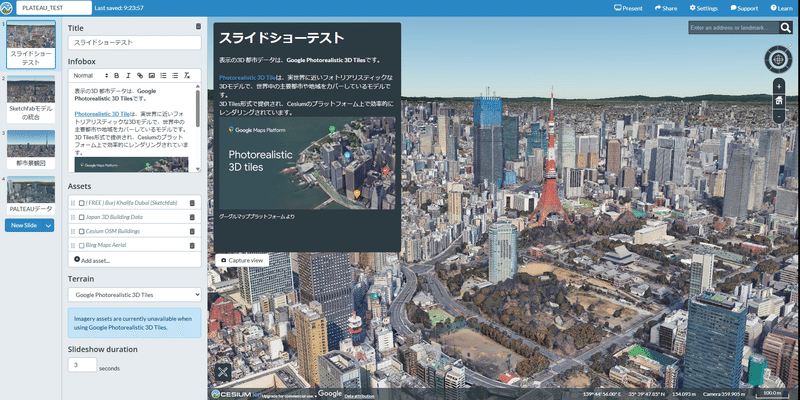Click the address search field
The width and height of the screenshot is (800, 400).
tap(734, 28)
